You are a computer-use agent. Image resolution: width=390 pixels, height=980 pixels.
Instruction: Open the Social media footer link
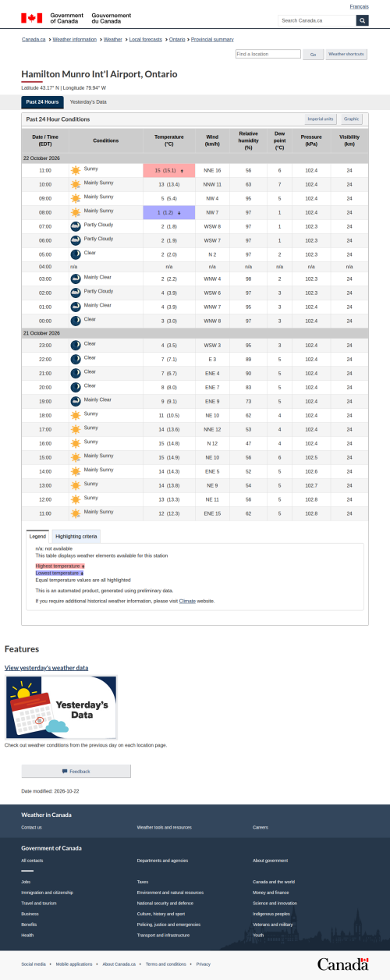tap(34, 964)
